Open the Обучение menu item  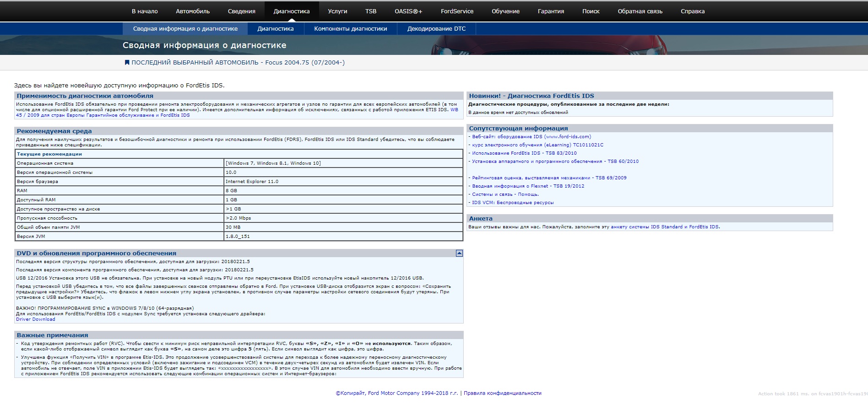coord(505,11)
